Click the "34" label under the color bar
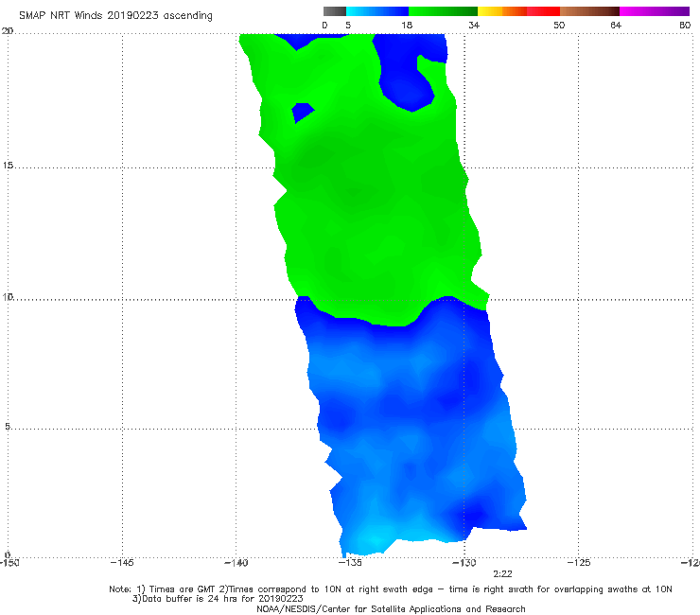 click(x=474, y=26)
